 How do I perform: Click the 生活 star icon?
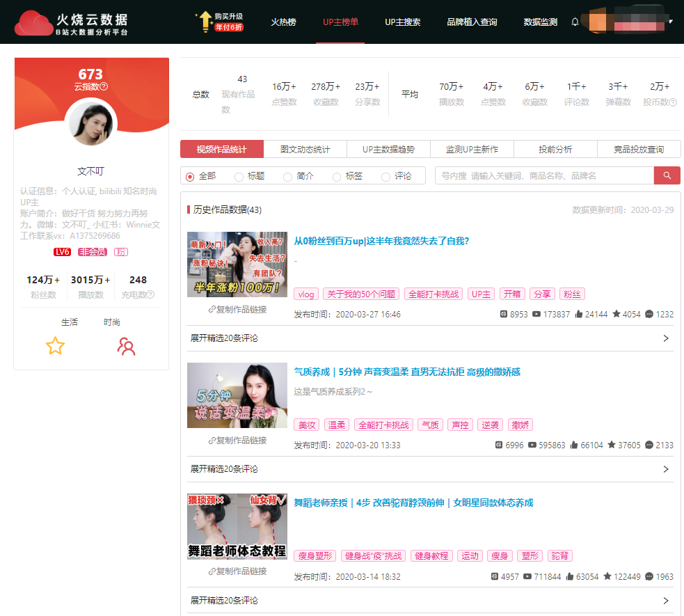(55, 346)
